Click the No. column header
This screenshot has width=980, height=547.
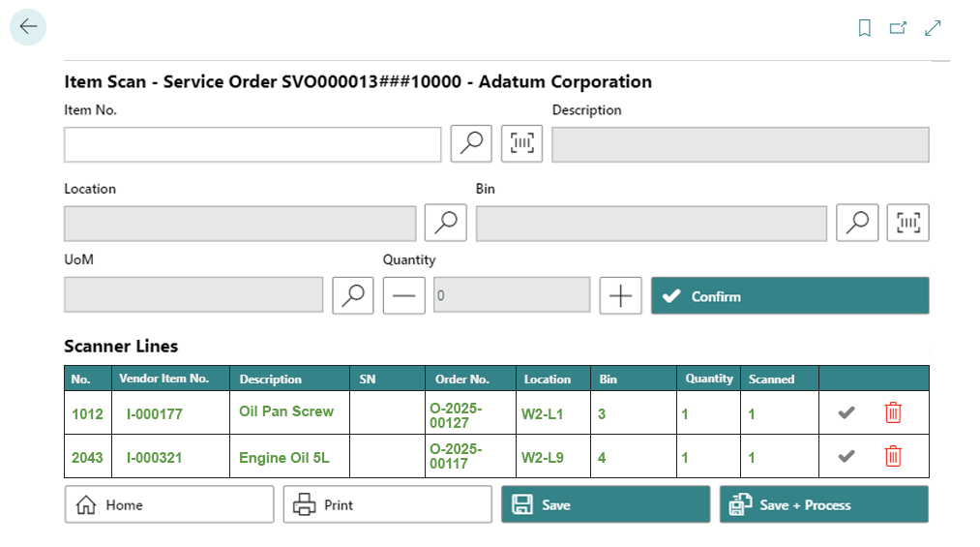[x=80, y=379]
